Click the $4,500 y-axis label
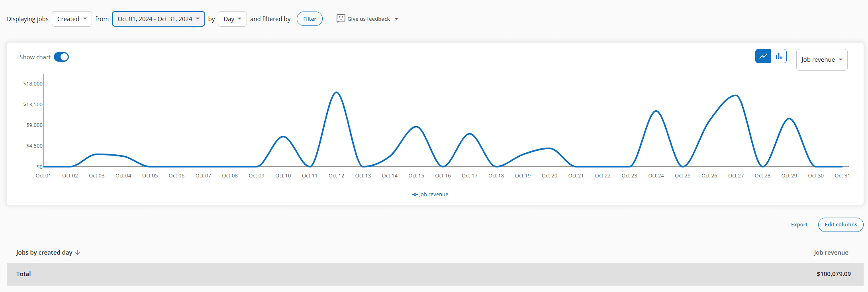 pyautogui.click(x=34, y=146)
